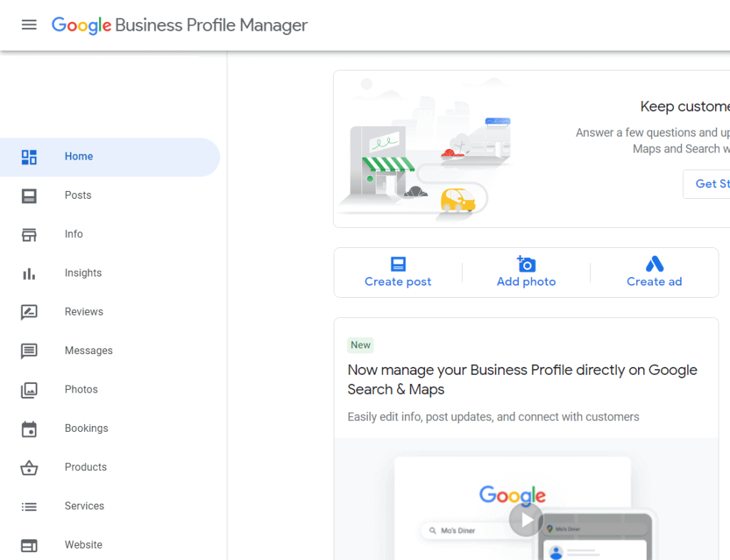Click the Home dashboard icon

pos(29,157)
